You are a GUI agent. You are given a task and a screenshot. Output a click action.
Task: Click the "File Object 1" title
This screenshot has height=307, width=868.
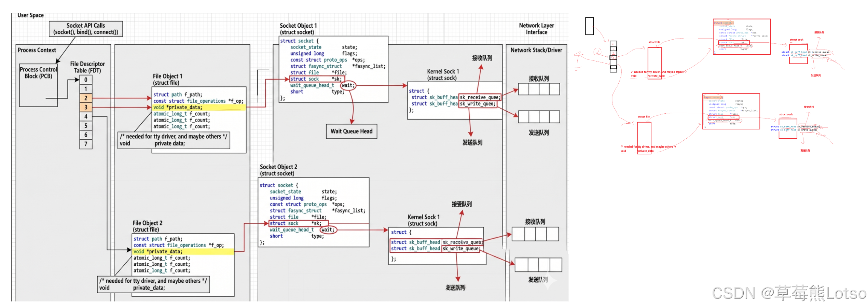167,80
